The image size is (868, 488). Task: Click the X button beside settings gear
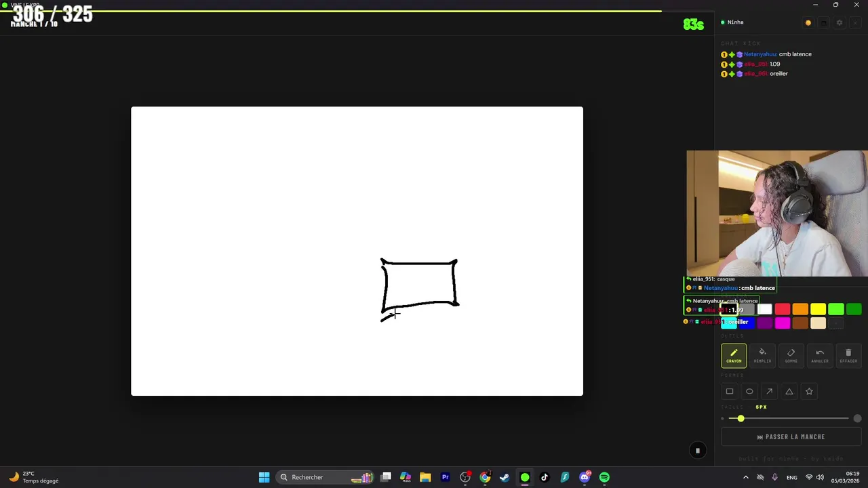855,22
